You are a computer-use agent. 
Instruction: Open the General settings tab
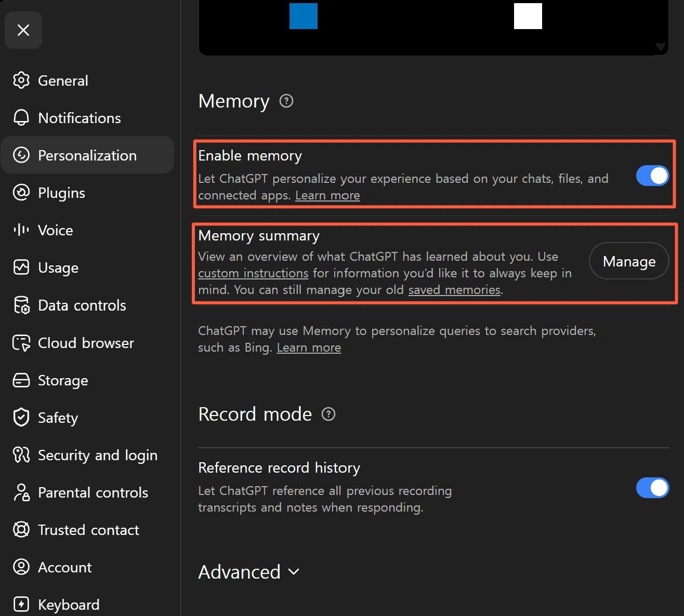point(87,81)
